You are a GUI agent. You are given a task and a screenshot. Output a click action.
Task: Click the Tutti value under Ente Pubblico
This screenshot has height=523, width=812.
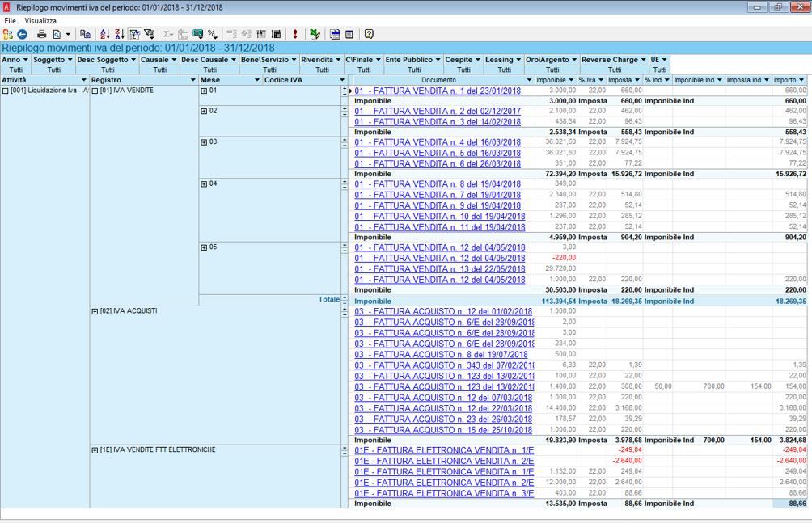pyautogui.click(x=414, y=70)
